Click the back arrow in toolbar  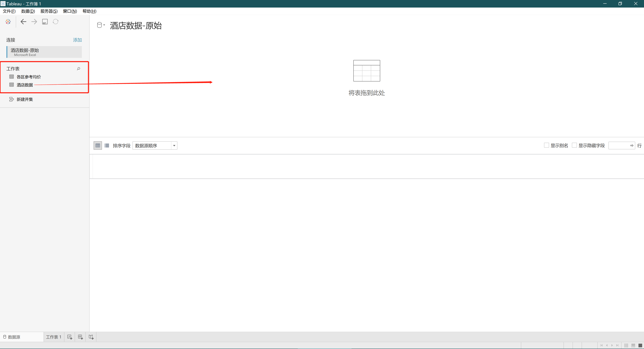pyautogui.click(x=23, y=22)
